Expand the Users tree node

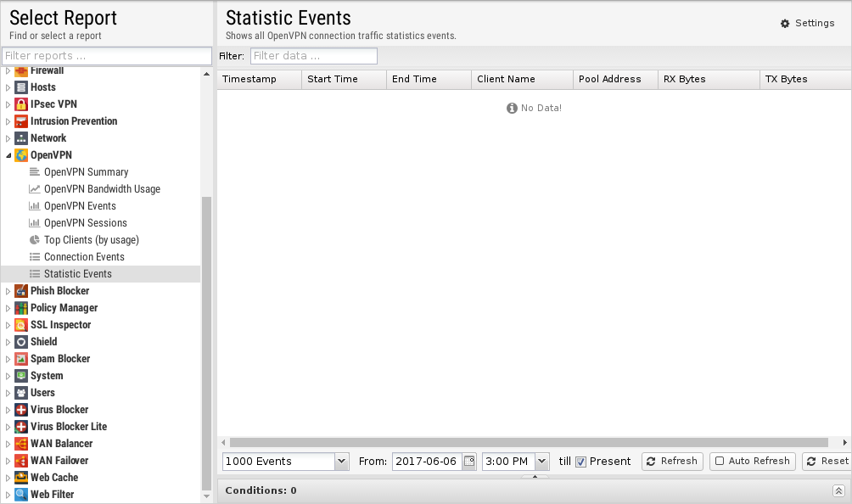[8, 393]
